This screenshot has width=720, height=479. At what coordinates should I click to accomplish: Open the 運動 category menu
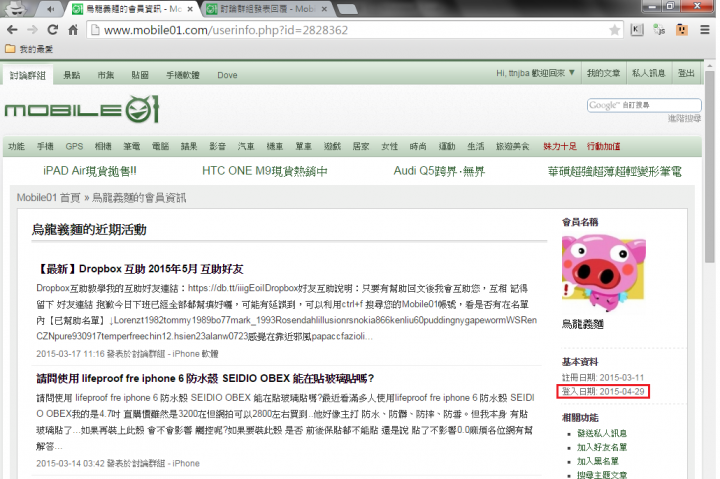(447, 147)
